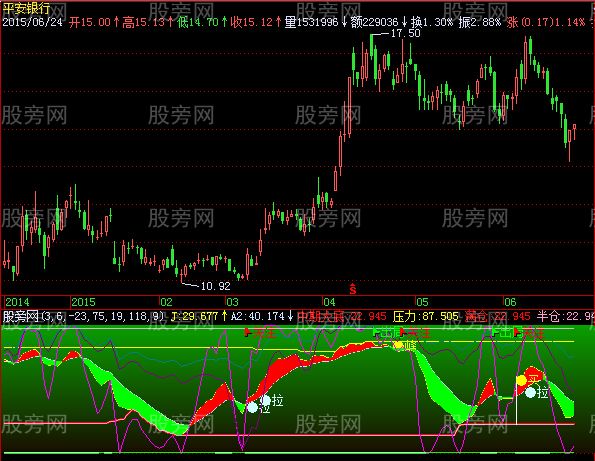Click the 17.50 peak price label
595x461 pixels.
pyautogui.click(x=405, y=33)
